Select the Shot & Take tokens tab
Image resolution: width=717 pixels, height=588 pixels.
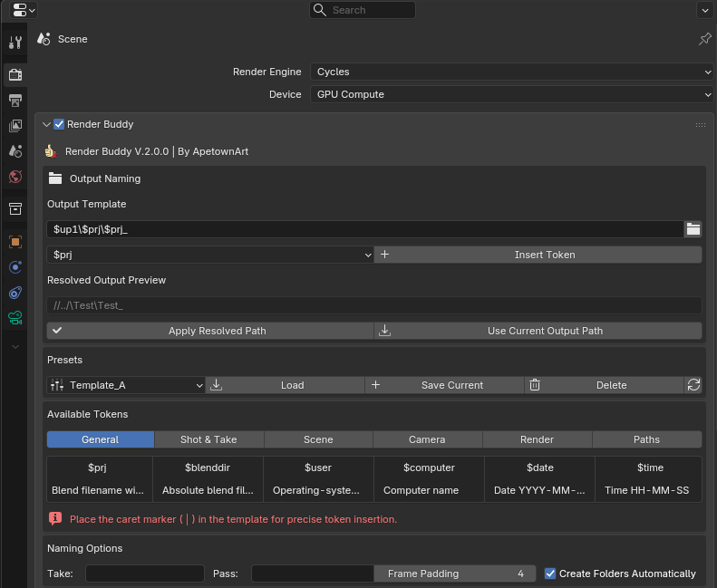[x=209, y=439]
